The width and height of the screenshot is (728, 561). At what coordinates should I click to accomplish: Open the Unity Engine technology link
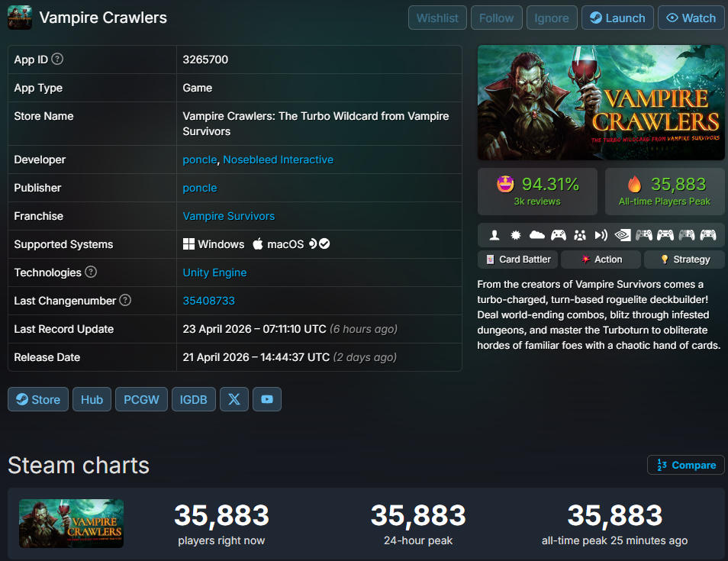(214, 272)
